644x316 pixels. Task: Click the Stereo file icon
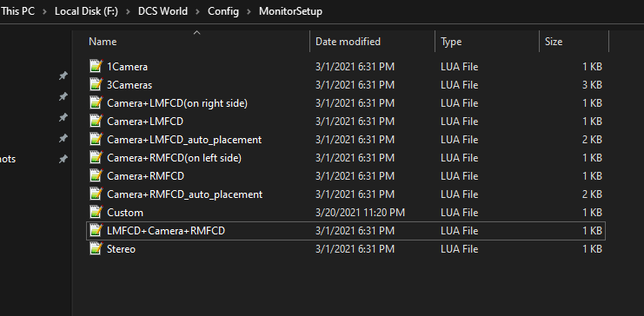click(x=96, y=248)
